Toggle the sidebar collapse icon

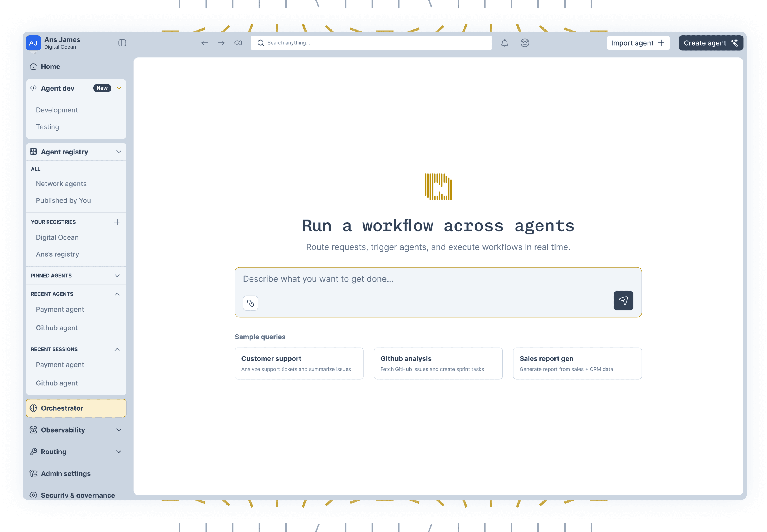122,43
